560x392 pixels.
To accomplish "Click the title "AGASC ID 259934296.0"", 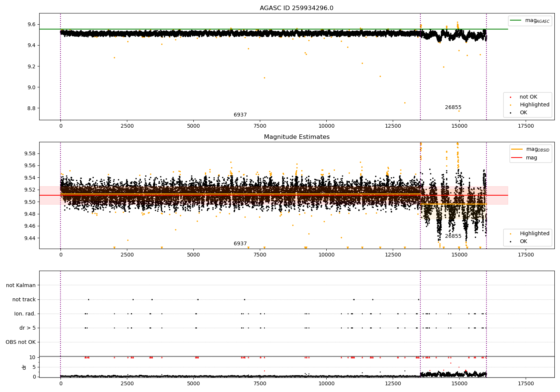I will [x=296, y=8].
